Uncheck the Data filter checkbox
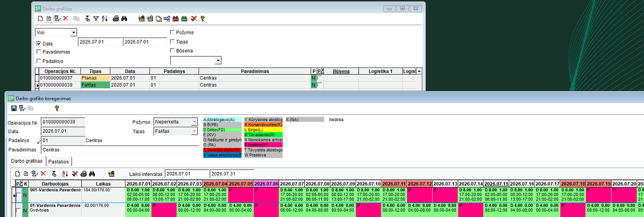This screenshot has height=217, width=644. pyautogui.click(x=39, y=44)
